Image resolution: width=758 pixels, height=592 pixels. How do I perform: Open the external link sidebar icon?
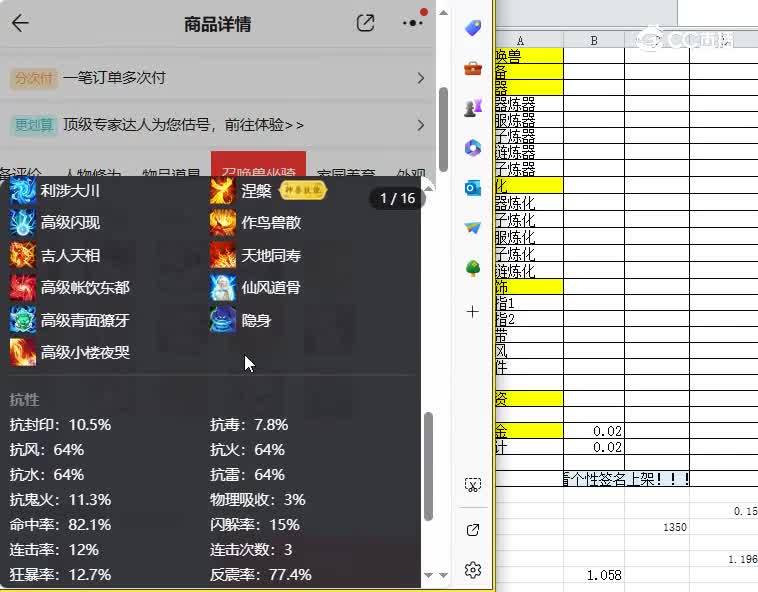pos(473,530)
